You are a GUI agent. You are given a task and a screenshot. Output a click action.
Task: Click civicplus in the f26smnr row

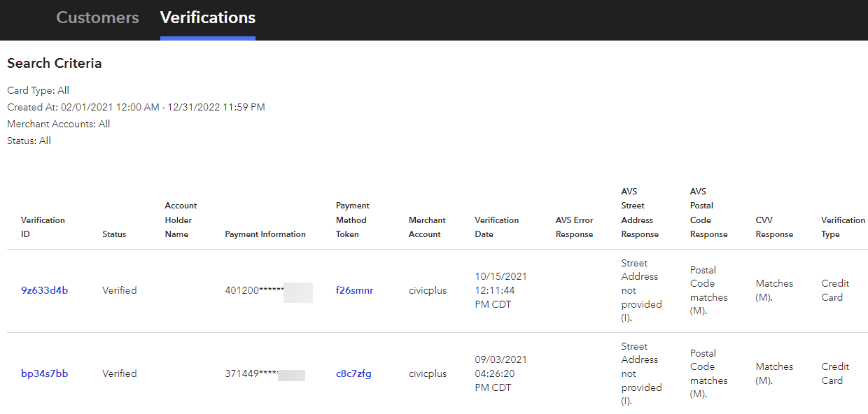pyautogui.click(x=428, y=290)
